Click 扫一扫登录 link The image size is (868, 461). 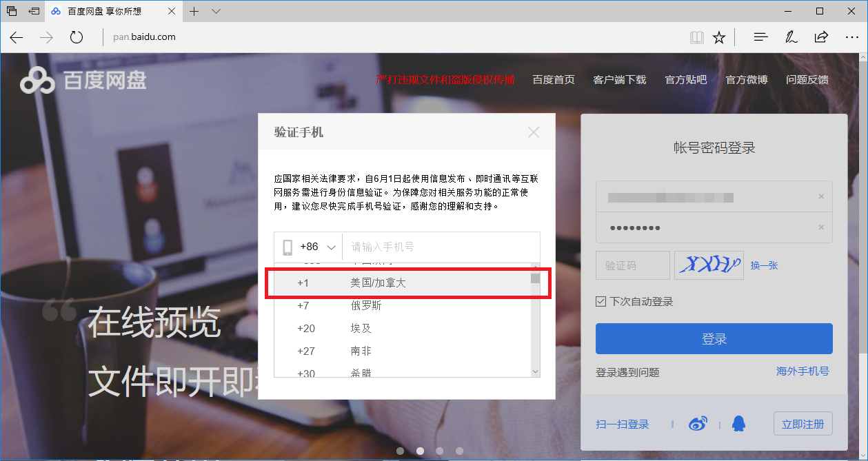623,424
